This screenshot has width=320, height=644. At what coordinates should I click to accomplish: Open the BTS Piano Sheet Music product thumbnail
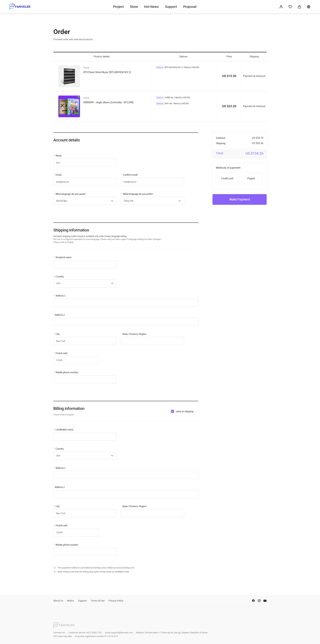(x=69, y=76)
